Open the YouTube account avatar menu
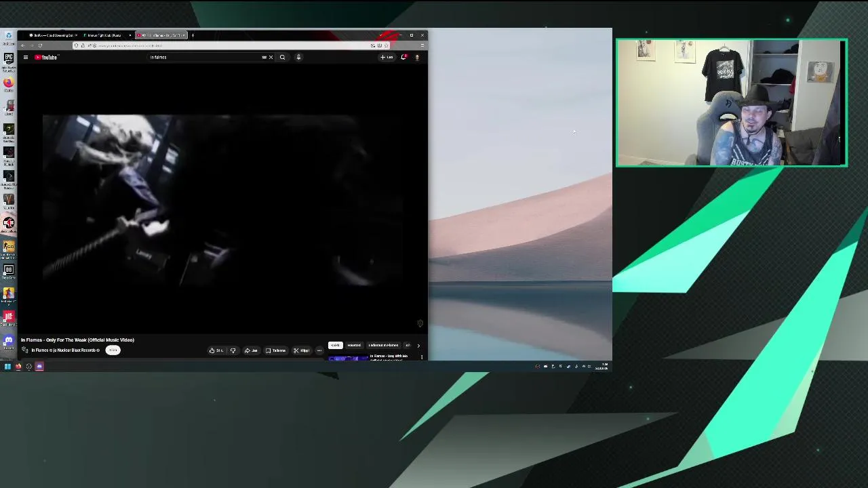Viewport: 868px width, 488px height. 417,58
